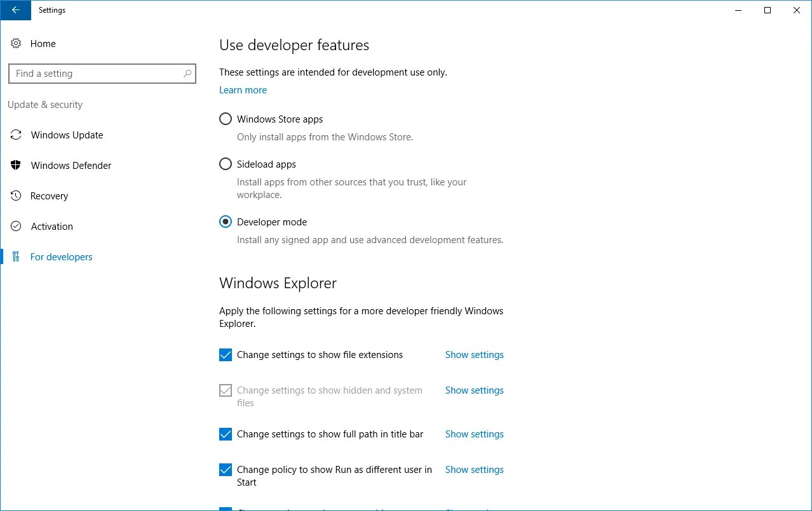
Task: Click the Home gear icon
Action: [x=16, y=44]
